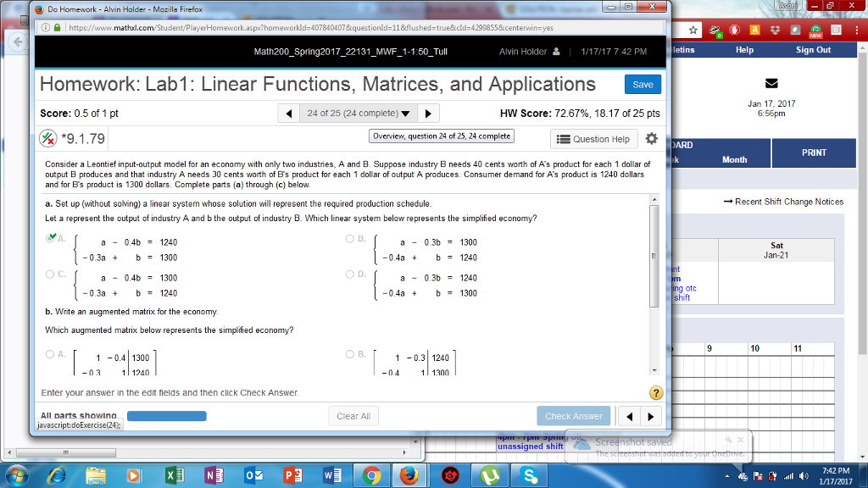
Task: Select option C in part a
Action: coord(49,274)
